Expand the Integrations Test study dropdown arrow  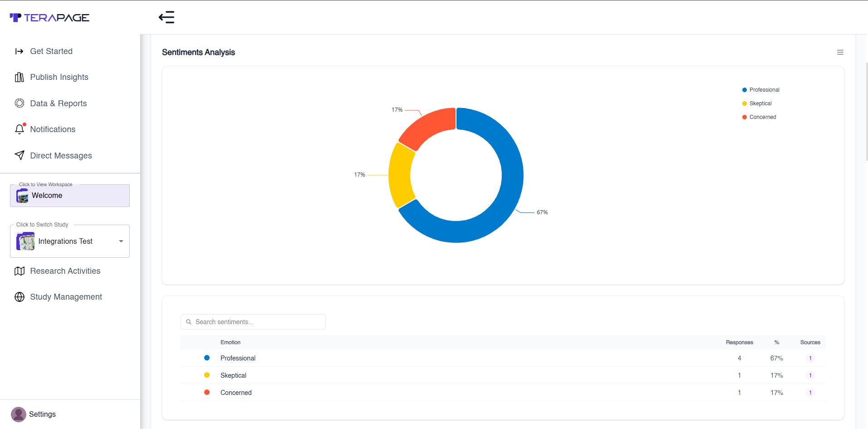tap(121, 241)
